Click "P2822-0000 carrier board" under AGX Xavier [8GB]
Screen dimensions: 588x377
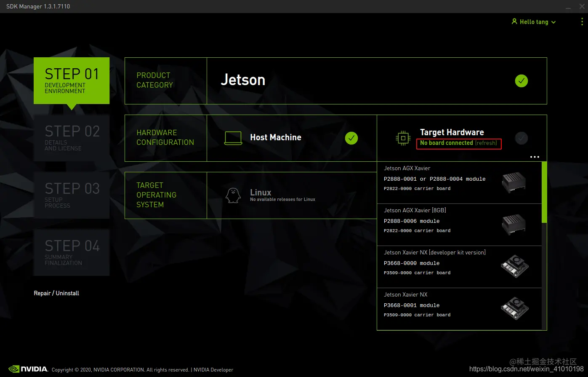click(417, 231)
